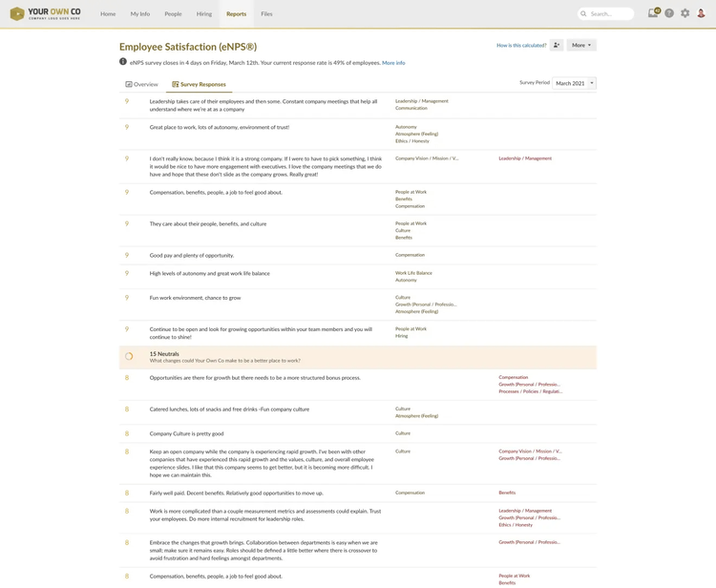This screenshot has height=588, width=716.
Task: Select response 'Fairly well paid. Decent benefits.'
Action: [x=358, y=493]
